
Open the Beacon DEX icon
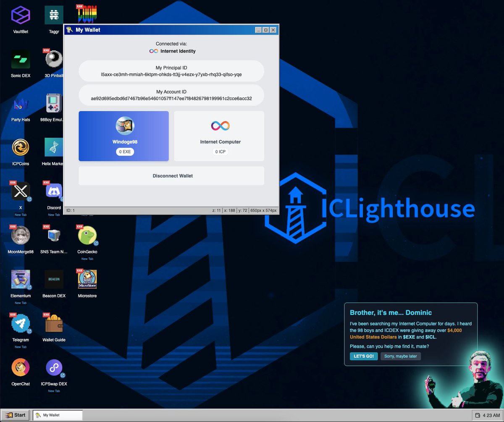click(54, 280)
